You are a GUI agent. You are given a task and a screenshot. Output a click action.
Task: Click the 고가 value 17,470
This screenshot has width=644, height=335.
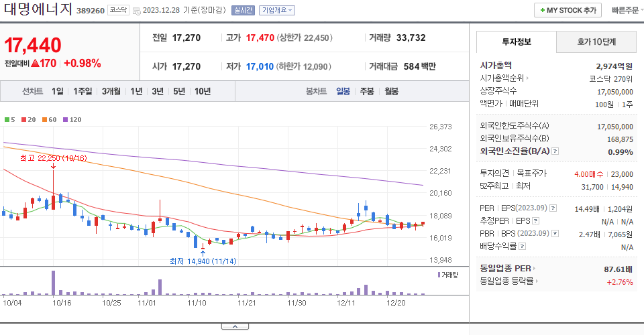pyautogui.click(x=260, y=38)
